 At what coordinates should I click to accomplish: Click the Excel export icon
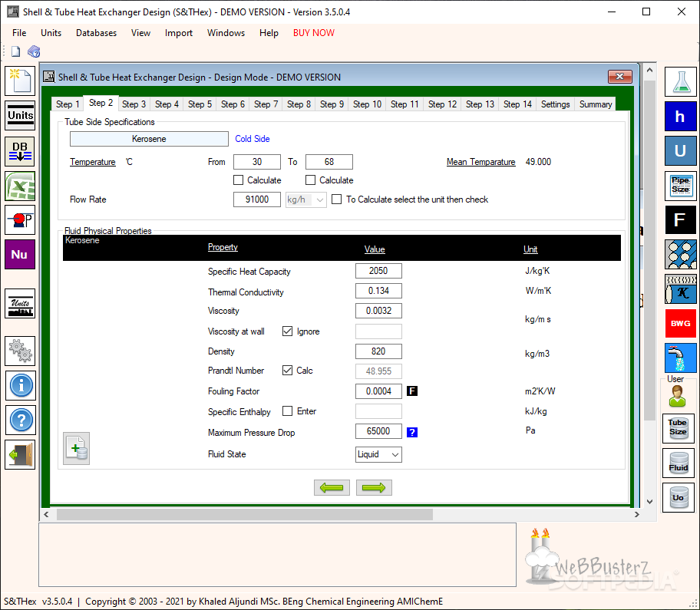click(x=20, y=186)
